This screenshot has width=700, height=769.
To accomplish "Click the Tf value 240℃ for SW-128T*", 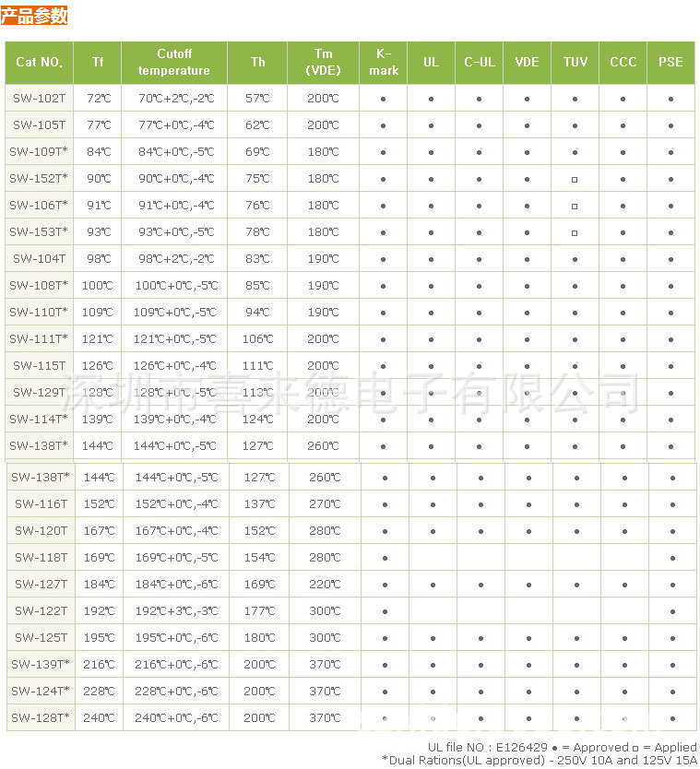I will click(99, 718).
